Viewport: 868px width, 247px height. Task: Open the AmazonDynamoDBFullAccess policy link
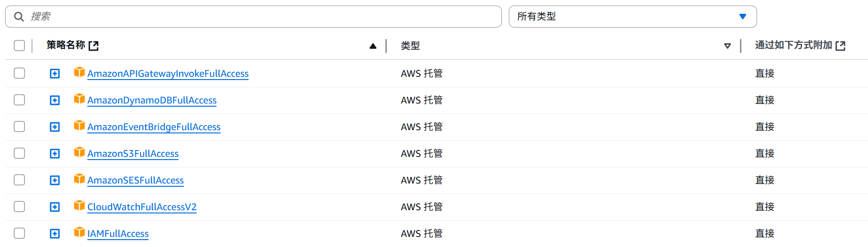point(152,100)
